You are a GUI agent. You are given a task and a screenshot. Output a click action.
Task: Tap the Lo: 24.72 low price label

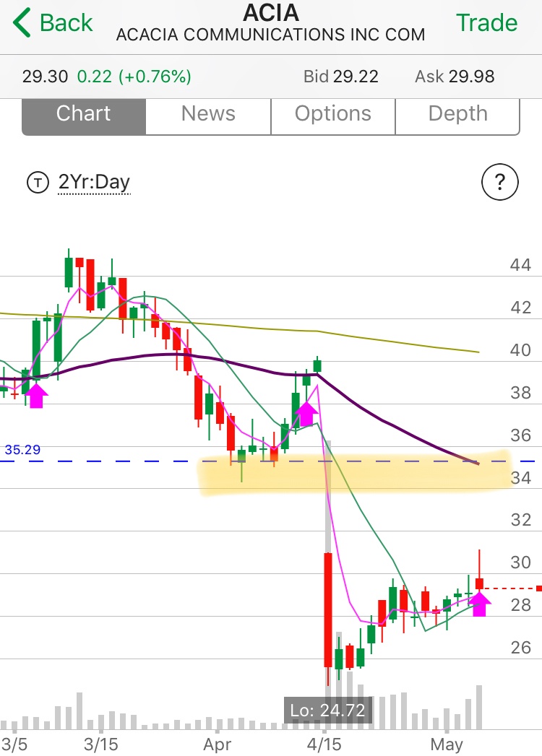point(329,710)
